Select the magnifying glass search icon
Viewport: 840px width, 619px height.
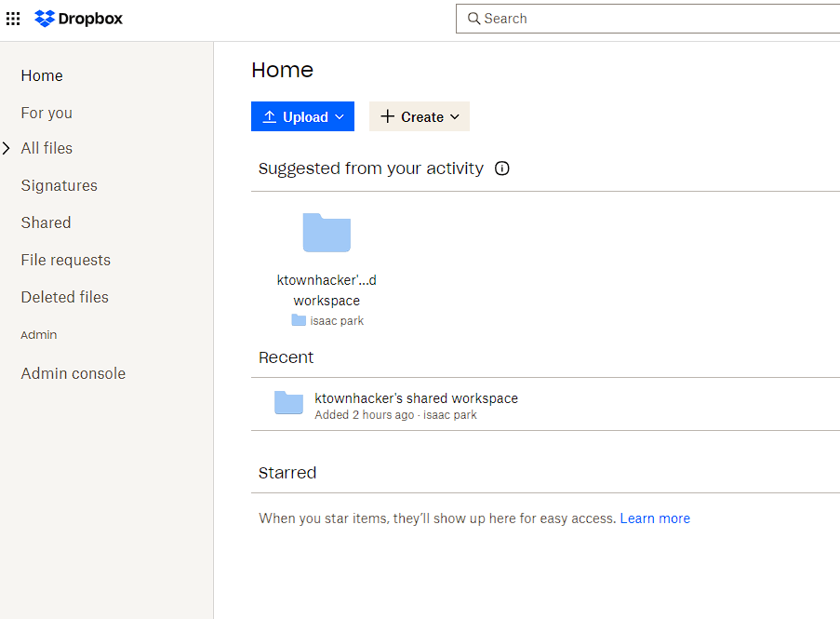point(473,19)
